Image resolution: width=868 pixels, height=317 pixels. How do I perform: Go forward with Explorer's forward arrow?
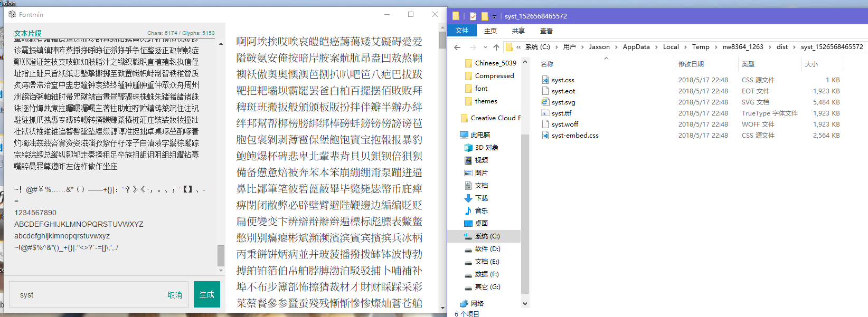click(473, 47)
